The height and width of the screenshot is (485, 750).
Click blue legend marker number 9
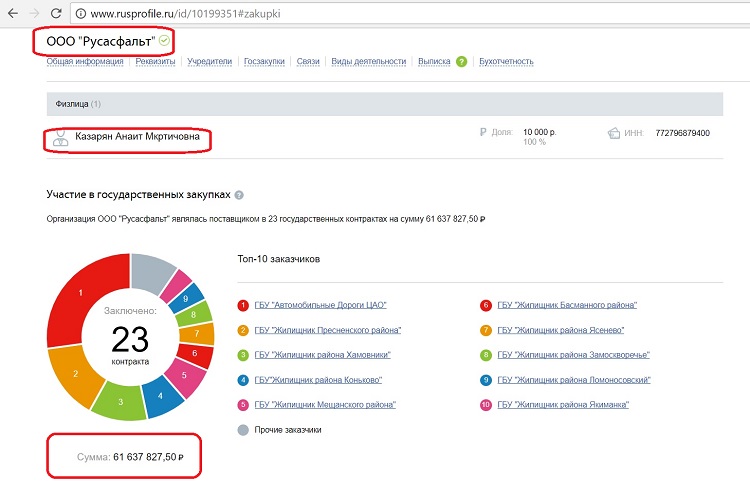tap(486, 380)
